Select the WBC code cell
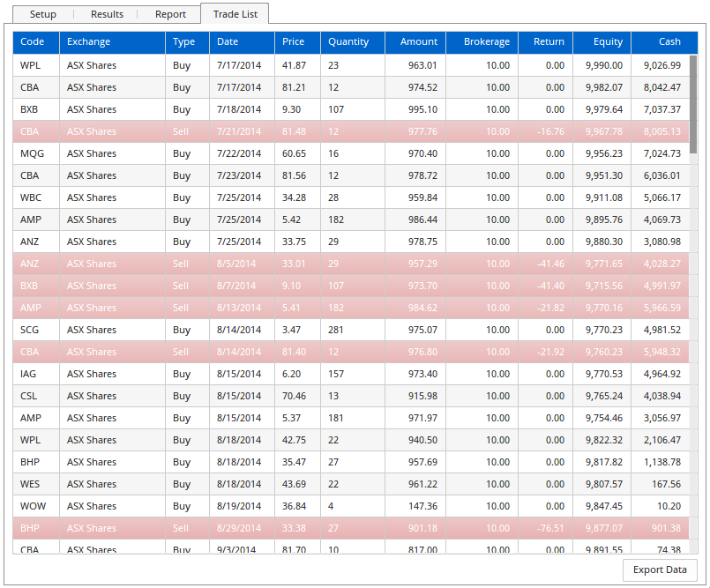Screen dimensions: 710x588 [x=36, y=197]
